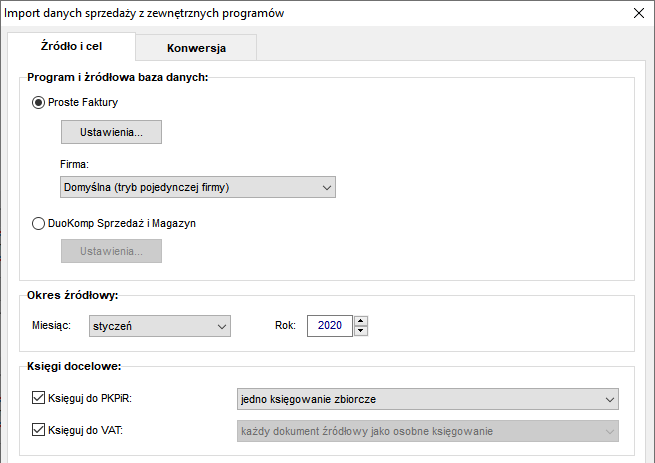The width and height of the screenshot is (655, 463).
Task: Switch to the Konwersja tab
Action: (196, 48)
